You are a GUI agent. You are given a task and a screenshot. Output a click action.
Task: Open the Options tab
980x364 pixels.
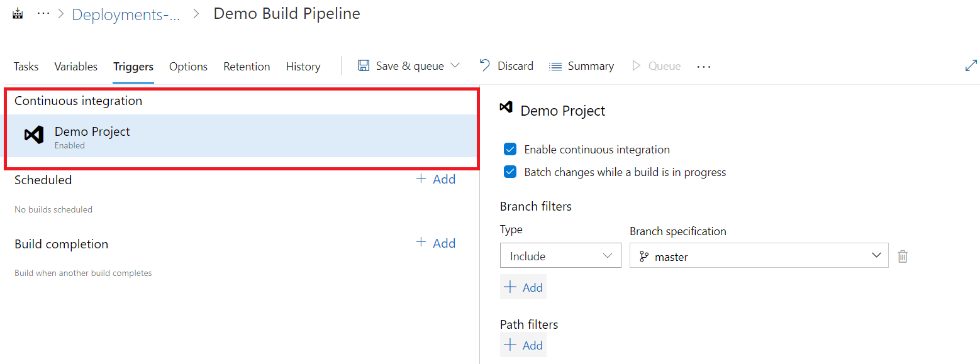(188, 66)
